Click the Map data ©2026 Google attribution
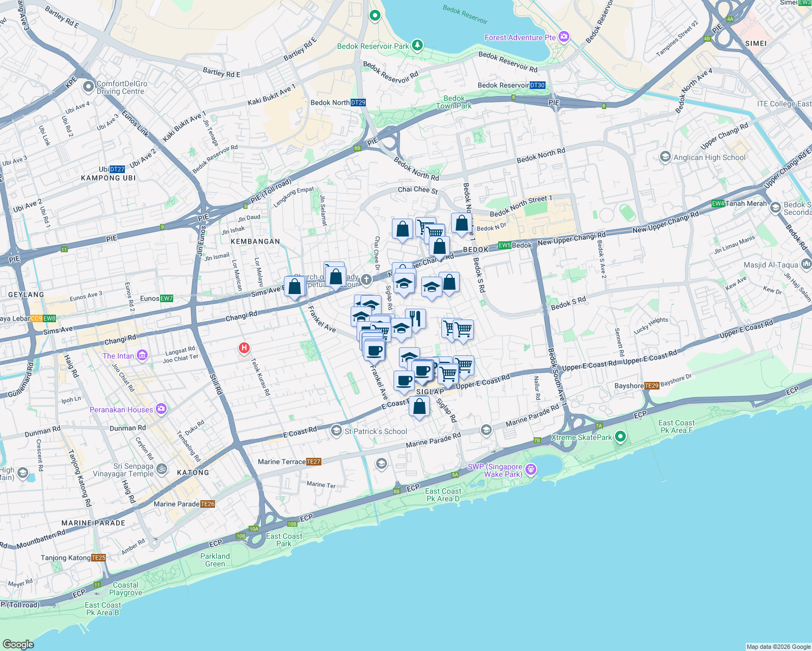Image resolution: width=812 pixels, height=651 pixels. tap(778, 647)
